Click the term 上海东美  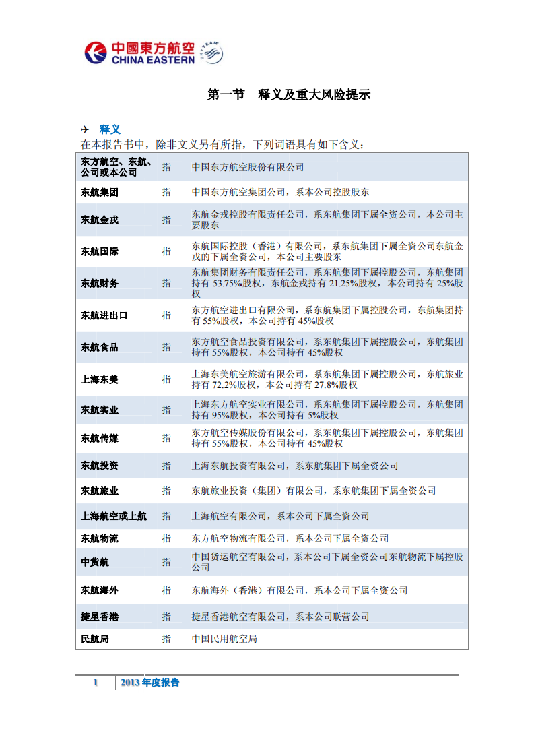pos(99,379)
